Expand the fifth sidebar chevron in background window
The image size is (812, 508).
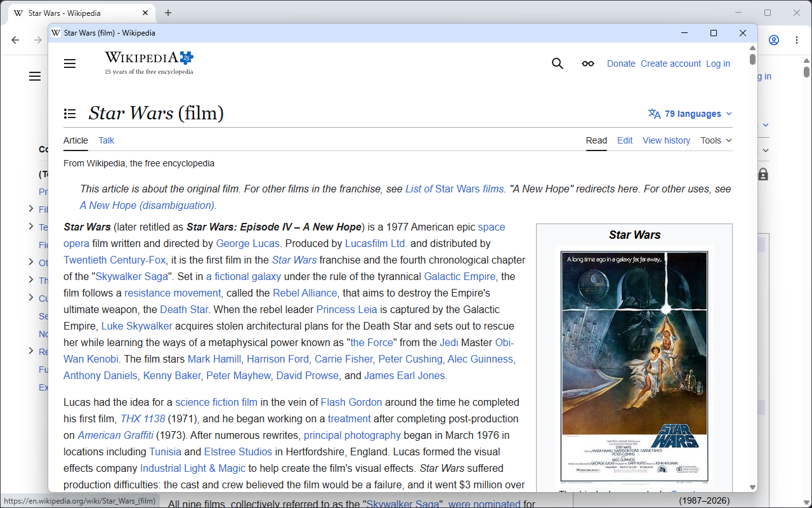31,297
